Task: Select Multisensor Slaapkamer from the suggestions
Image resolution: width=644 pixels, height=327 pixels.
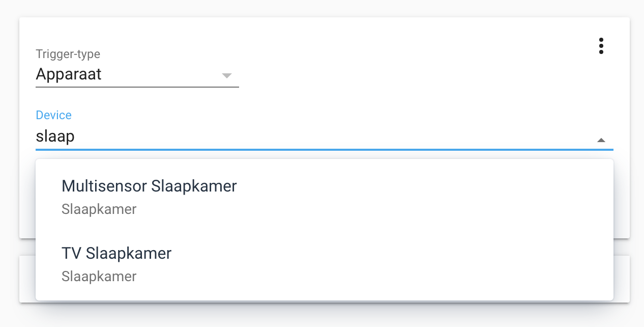Action: 149,186
